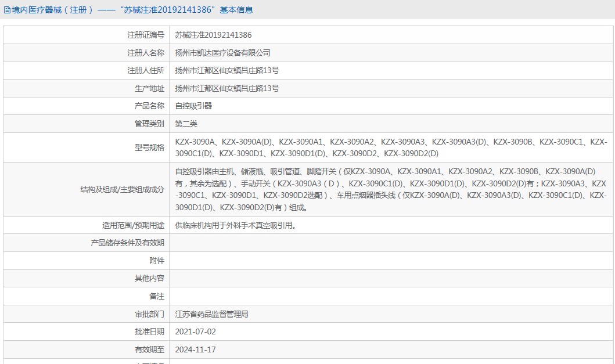The width and height of the screenshot is (615, 364).
Task: Click the 型号规格 label
Action: click(149, 147)
